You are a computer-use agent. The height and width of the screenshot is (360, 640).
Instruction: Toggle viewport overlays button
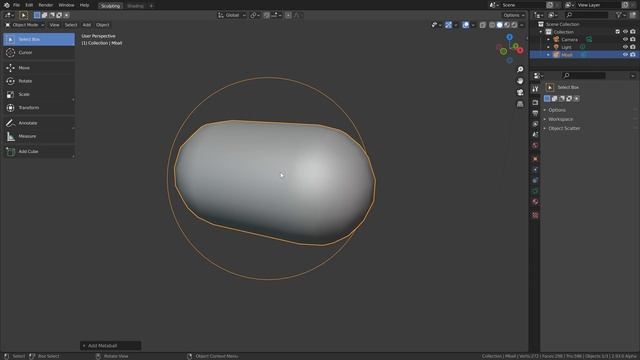pos(465,25)
